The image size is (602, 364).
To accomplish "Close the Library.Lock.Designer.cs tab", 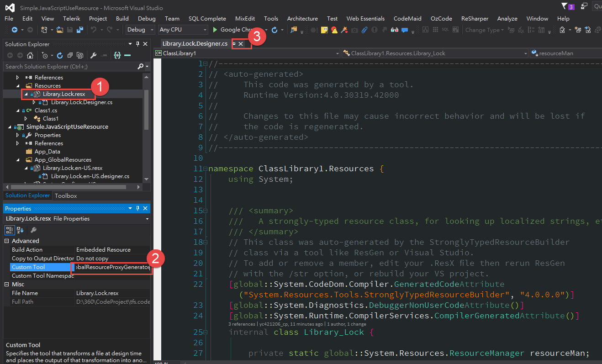I will (x=241, y=44).
